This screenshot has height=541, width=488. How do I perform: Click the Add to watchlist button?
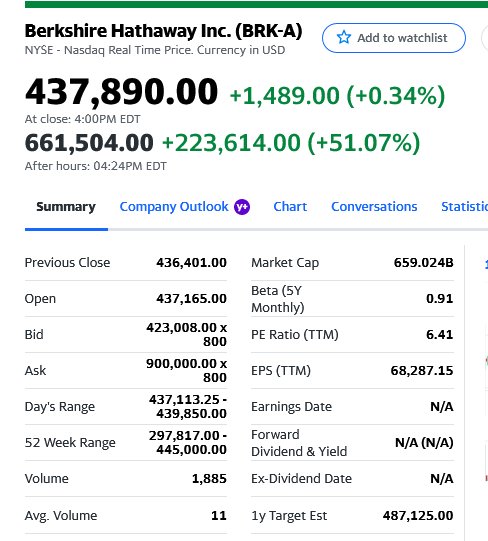(394, 38)
